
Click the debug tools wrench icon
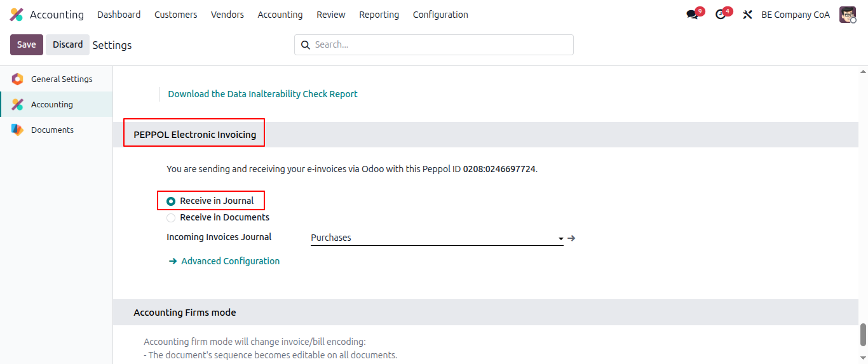click(747, 15)
